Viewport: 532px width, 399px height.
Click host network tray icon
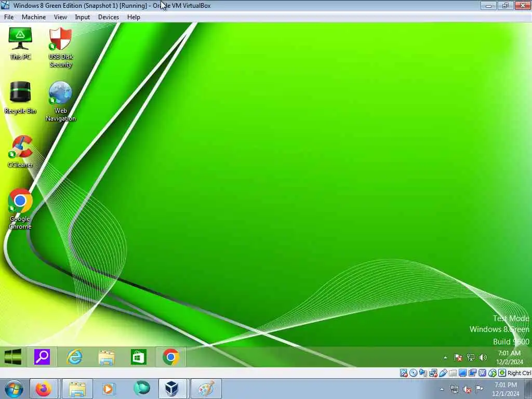coord(454,389)
